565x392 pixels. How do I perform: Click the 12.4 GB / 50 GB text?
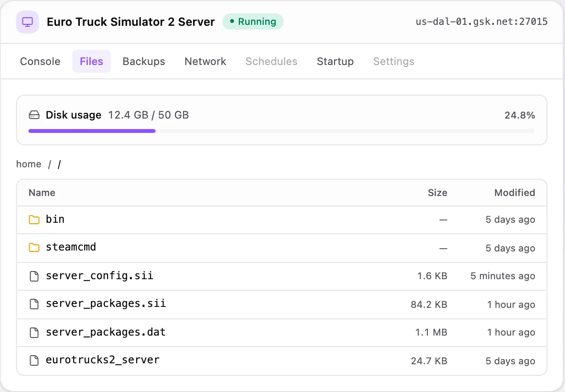pyautogui.click(x=149, y=115)
